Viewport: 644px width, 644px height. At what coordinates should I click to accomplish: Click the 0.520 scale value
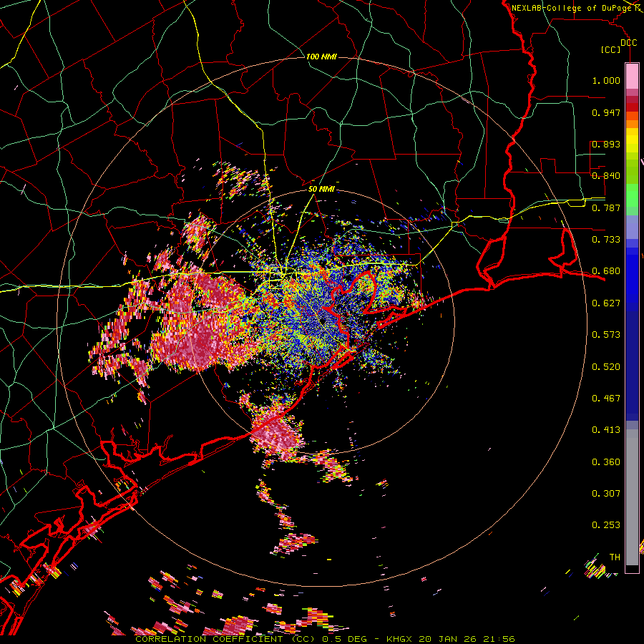pyautogui.click(x=606, y=367)
